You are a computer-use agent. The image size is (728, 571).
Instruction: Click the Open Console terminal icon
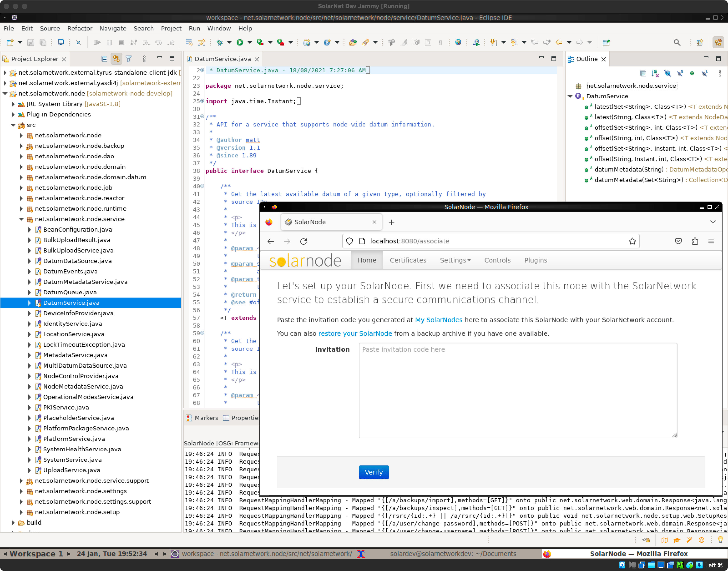click(x=61, y=43)
